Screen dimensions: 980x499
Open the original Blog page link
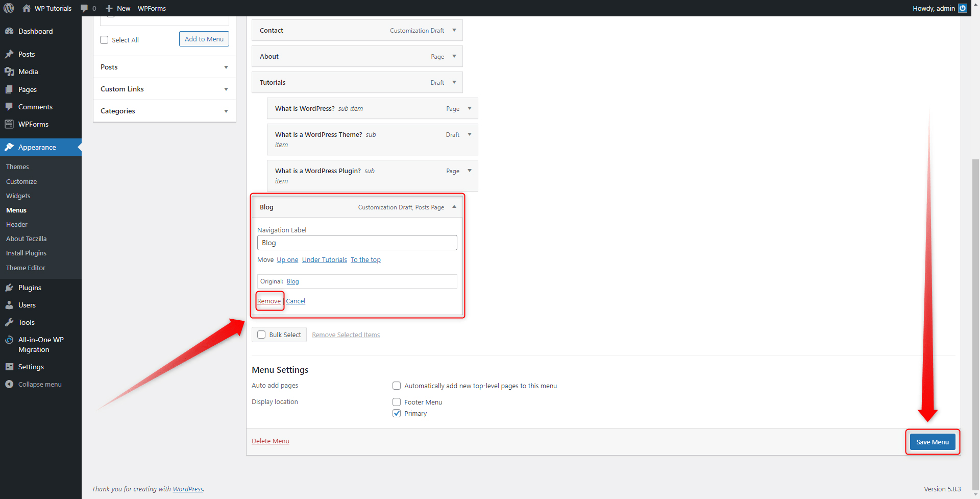(293, 281)
